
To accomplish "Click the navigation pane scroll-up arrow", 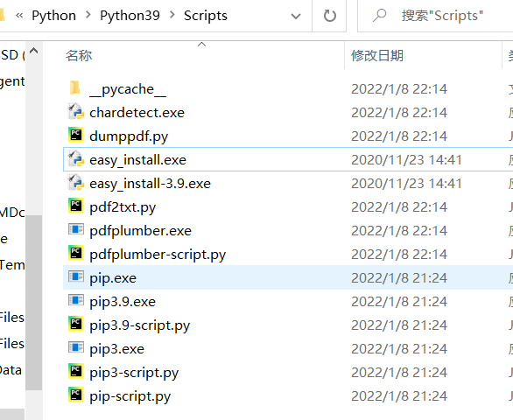I will coord(33,51).
